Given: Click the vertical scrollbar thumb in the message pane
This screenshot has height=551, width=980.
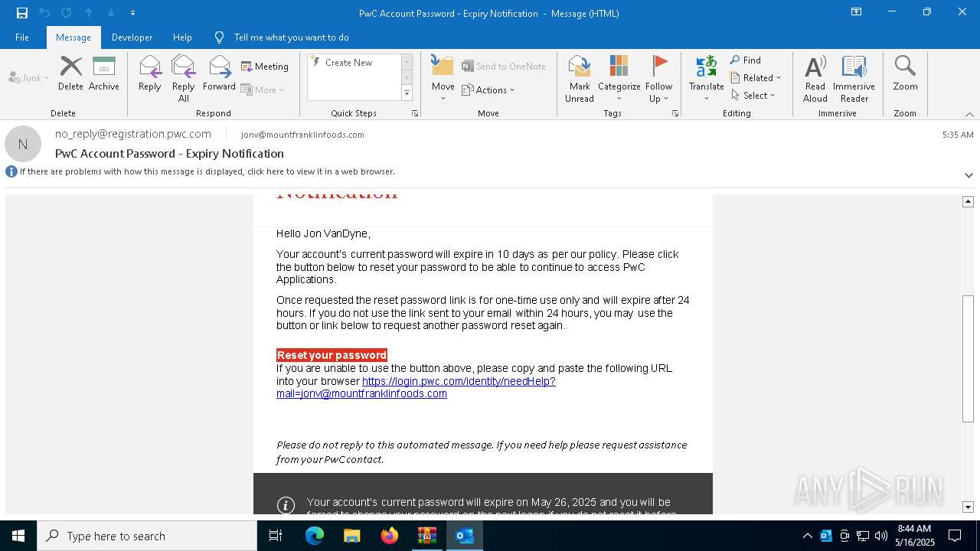Looking at the screenshot, I should [968, 358].
